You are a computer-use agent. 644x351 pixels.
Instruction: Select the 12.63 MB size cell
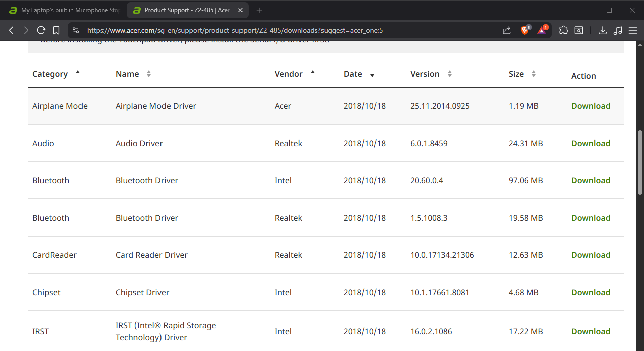click(x=526, y=255)
